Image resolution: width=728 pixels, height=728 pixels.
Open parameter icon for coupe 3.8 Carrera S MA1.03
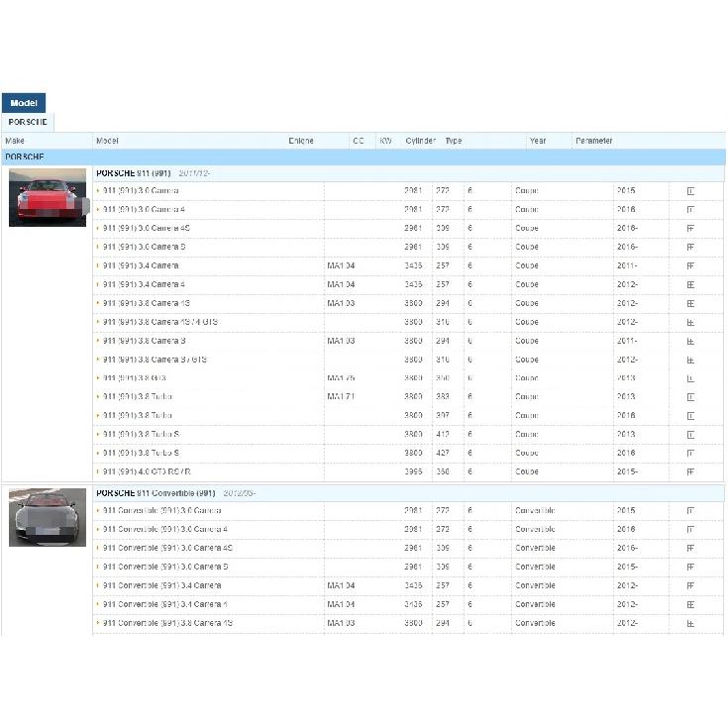pyautogui.click(x=690, y=342)
